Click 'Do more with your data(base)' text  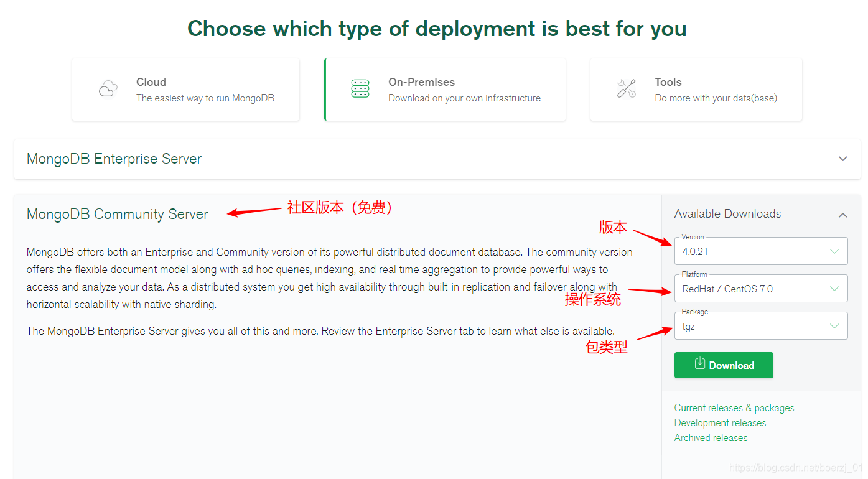coord(716,98)
